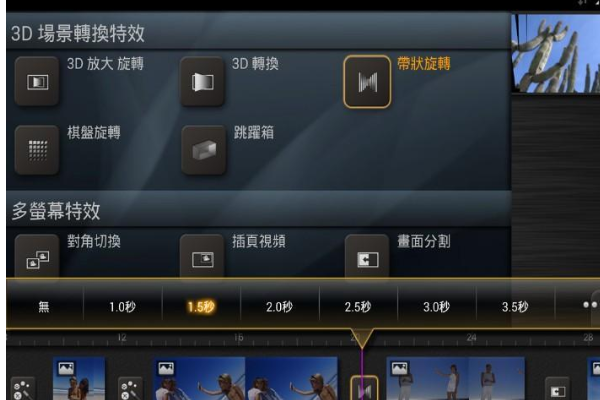Viewport: 600px width, 400px height.
Task: Click the orange playhead marker on timeline
Action: point(362,338)
